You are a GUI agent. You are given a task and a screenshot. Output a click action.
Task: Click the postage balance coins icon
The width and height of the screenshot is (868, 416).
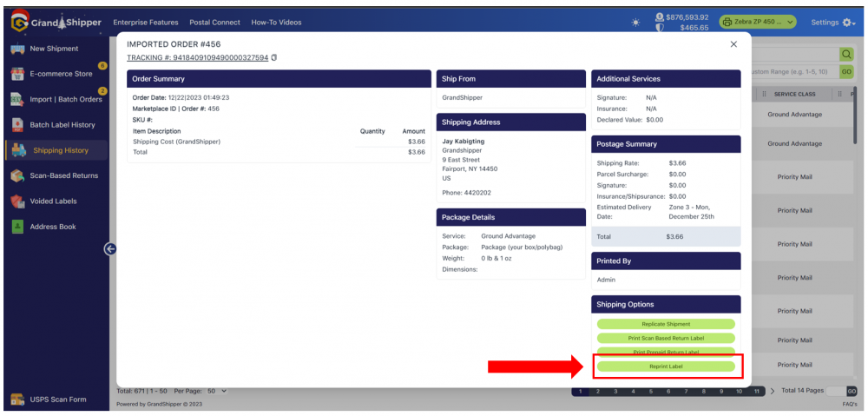click(660, 17)
